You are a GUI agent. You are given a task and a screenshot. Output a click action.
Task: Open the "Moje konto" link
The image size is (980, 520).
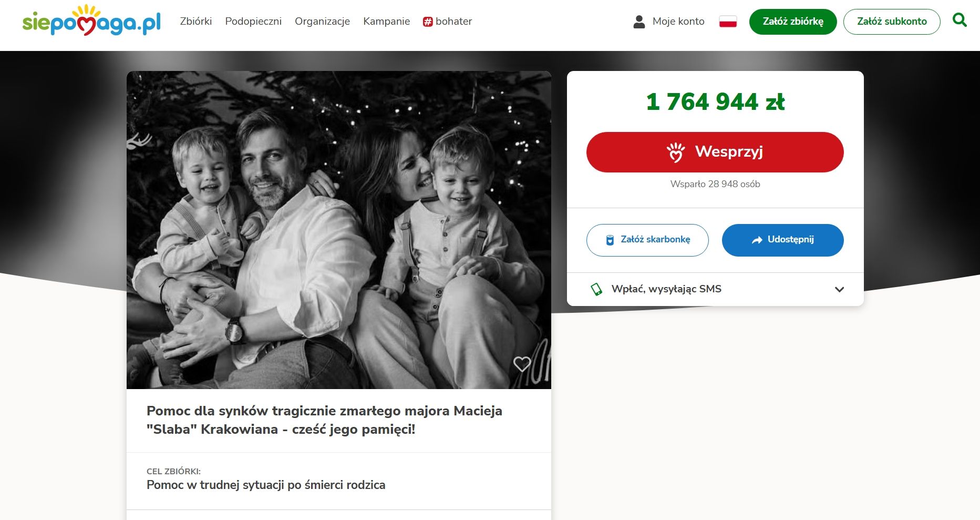point(678,22)
